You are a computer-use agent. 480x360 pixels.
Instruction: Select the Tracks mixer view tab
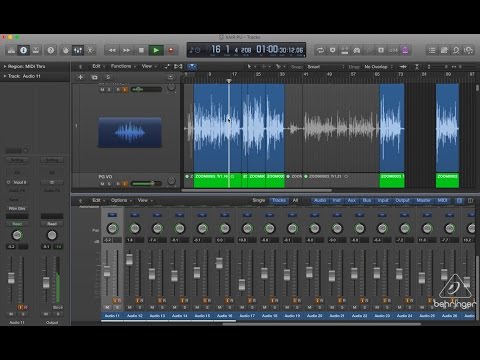(279, 200)
